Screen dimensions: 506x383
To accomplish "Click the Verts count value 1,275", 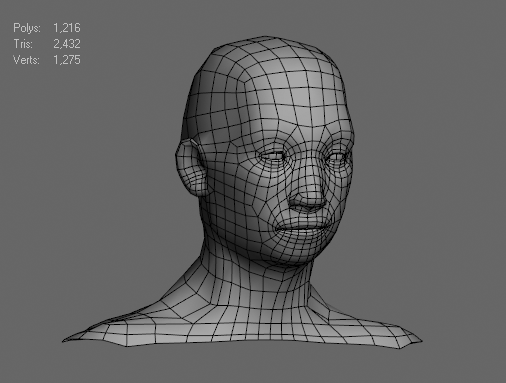I will coord(67,60).
